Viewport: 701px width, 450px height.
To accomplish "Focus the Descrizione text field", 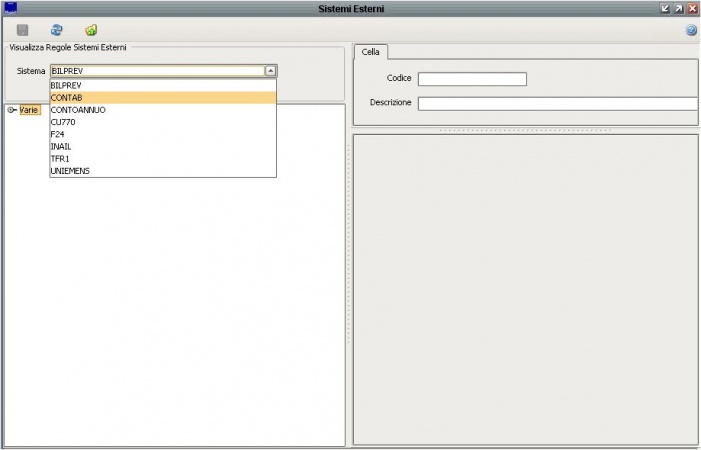I will [x=557, y=103].
